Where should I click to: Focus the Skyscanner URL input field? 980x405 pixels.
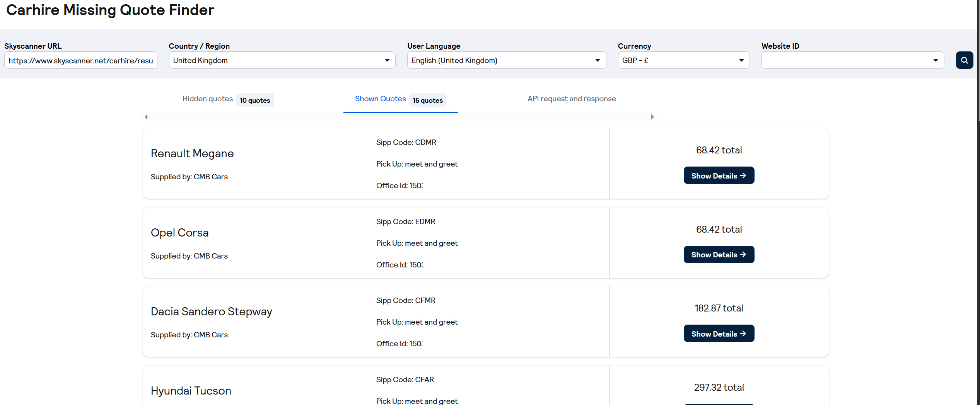pos(80,60)
